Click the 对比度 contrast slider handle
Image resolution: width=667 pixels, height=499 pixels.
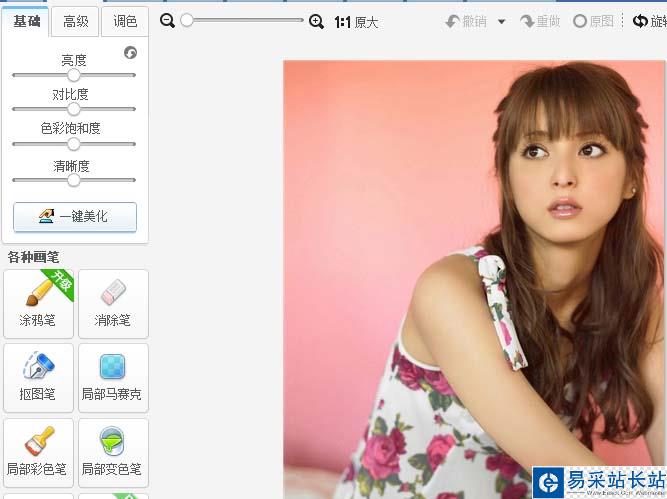[x=74, y=109]
